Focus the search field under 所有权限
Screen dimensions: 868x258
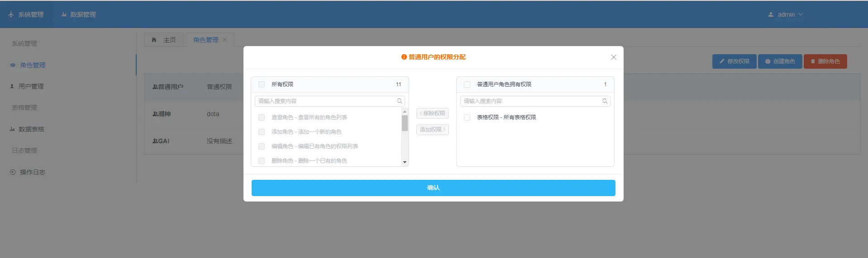coord(330,101)
